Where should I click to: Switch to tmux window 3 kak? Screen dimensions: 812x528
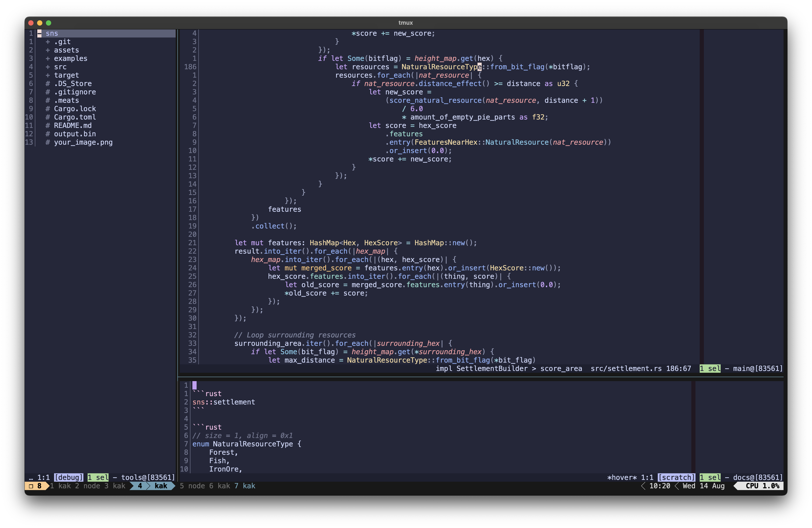click(115, 486)
